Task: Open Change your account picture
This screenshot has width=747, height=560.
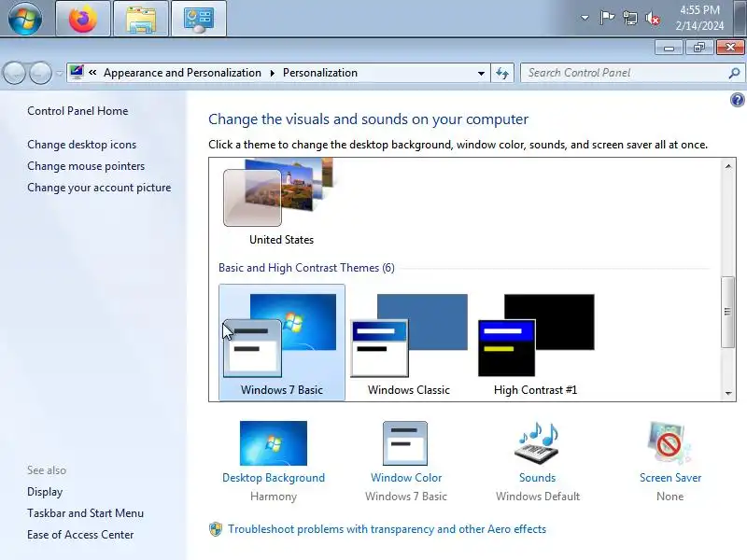Action: coord(99,188)
